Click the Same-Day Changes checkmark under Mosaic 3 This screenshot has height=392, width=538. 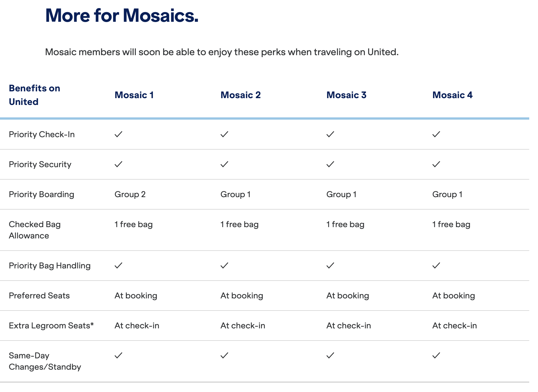(x=330, y=356)
